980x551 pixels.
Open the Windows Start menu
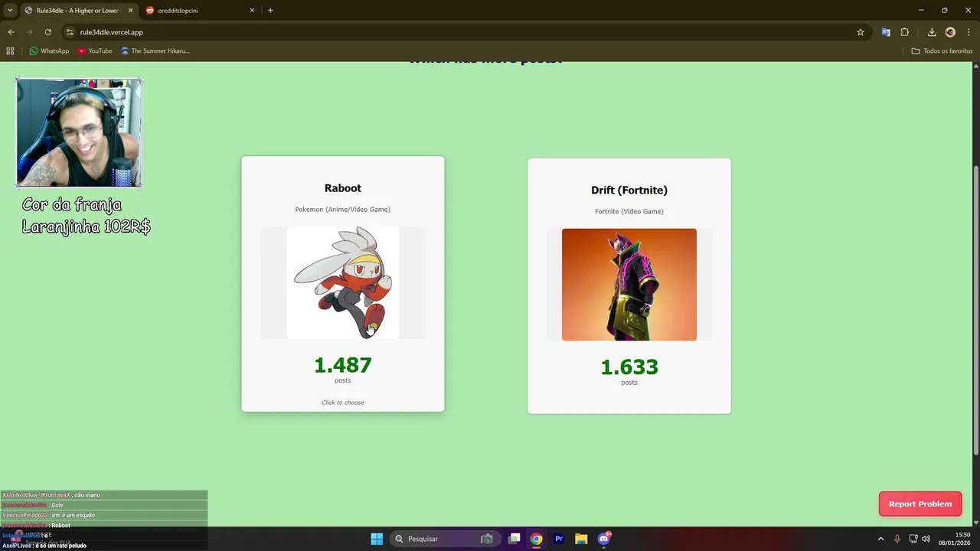tap(377, 539)
